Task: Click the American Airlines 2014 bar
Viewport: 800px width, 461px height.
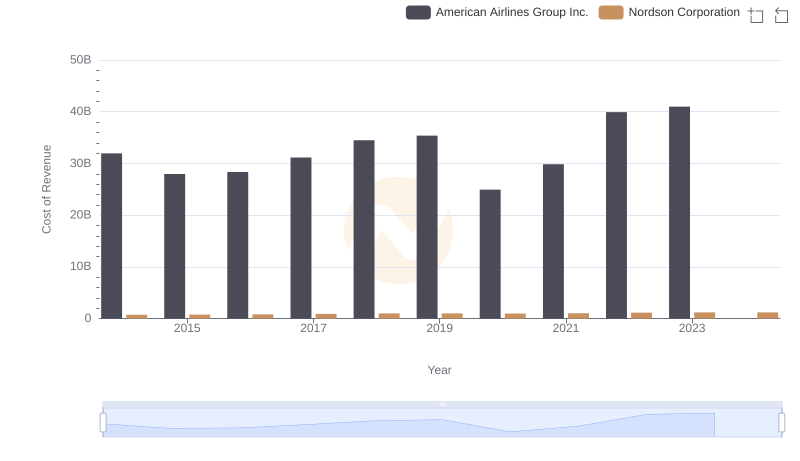Action: click(x=111, y=236)
